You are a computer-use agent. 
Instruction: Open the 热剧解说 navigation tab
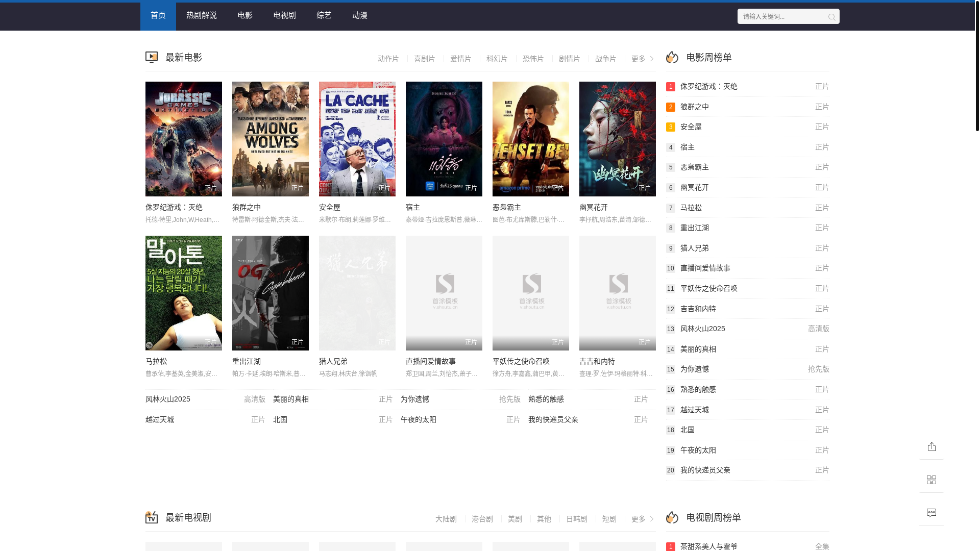202,15
